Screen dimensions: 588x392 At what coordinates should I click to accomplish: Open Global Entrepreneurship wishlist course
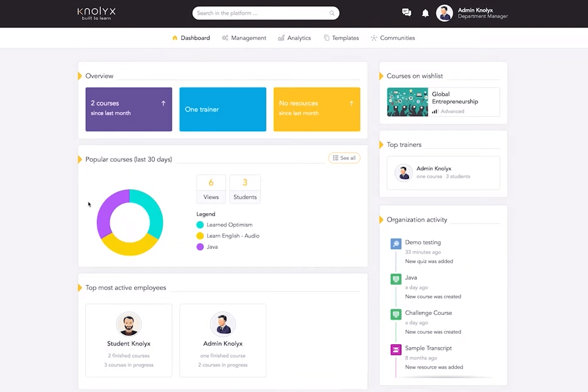(443, 102)
